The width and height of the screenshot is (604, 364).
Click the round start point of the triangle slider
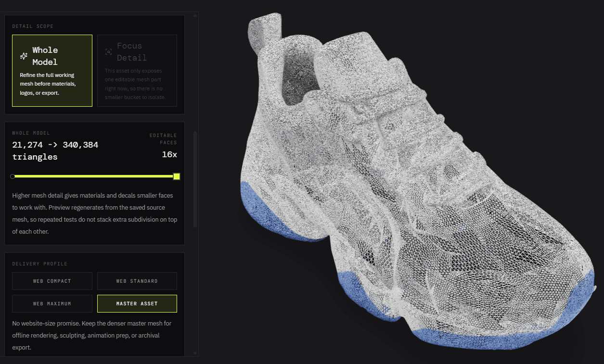click(13, 176)
